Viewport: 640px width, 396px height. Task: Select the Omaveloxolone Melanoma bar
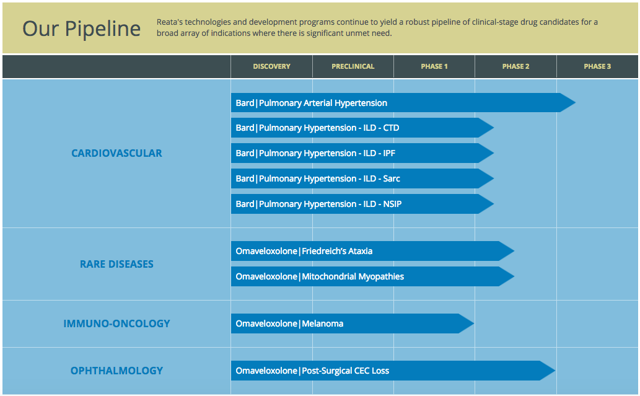[353, 324]
